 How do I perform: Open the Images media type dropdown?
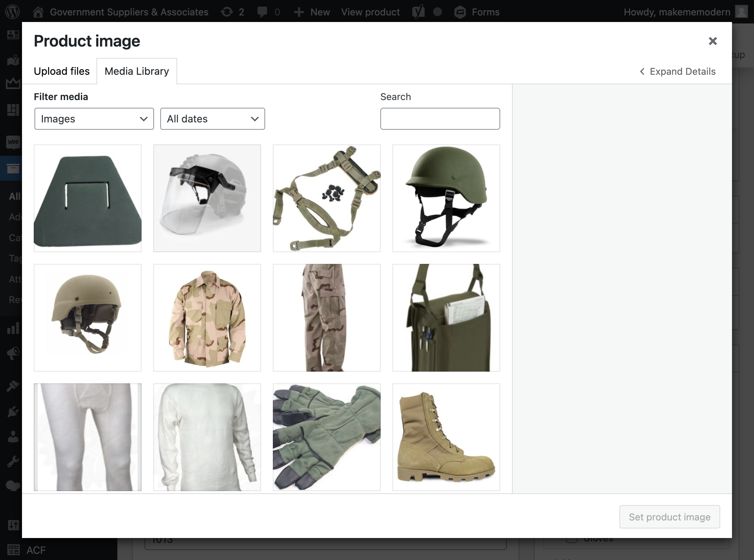[x=94, y=119]
